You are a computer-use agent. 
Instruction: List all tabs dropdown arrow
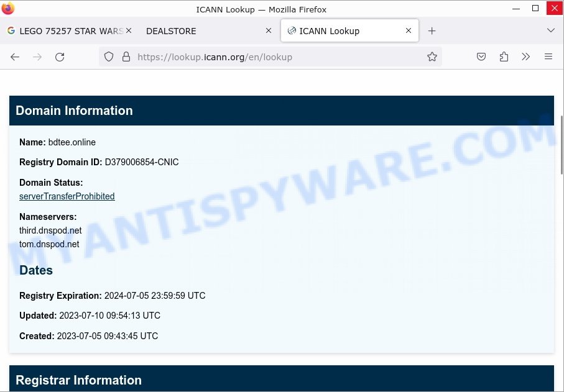tap(551, 30)
